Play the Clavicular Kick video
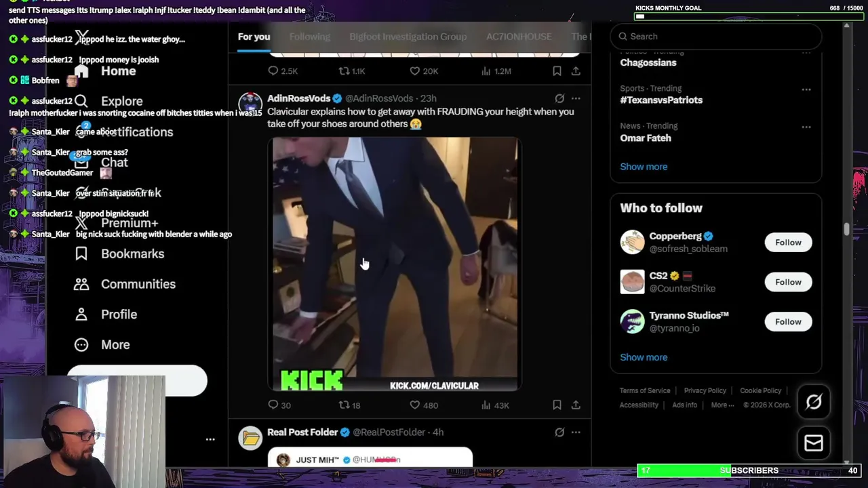868x488 pixels. click(x=395, y=264)
